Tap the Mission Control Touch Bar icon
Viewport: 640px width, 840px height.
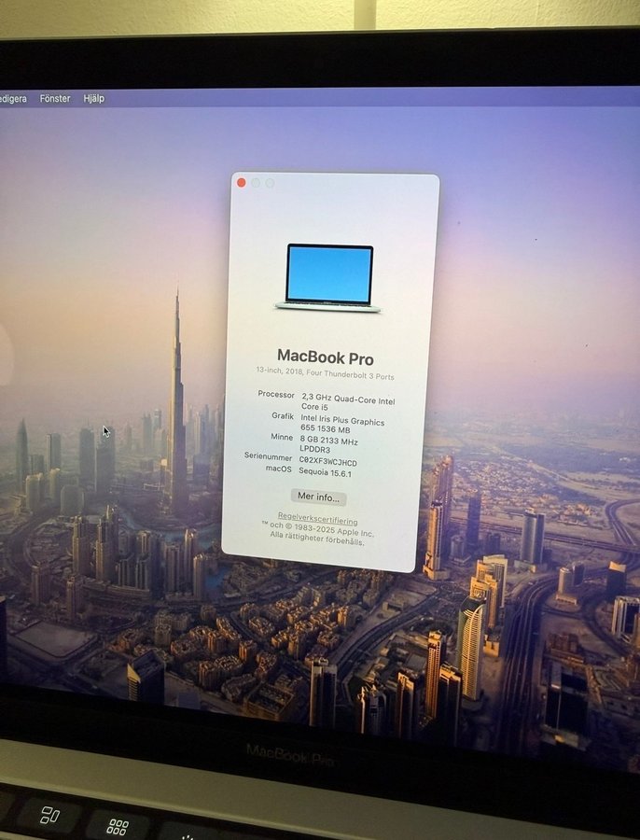pos(50,815)
